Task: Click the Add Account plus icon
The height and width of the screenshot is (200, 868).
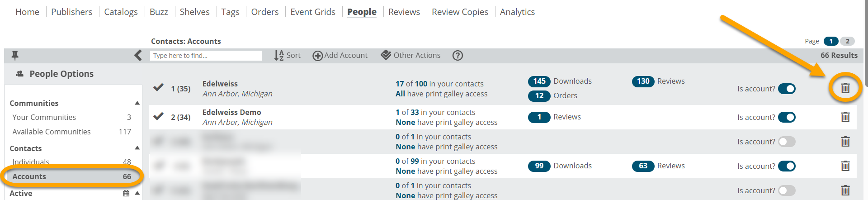Action: [x=318, y=56]
